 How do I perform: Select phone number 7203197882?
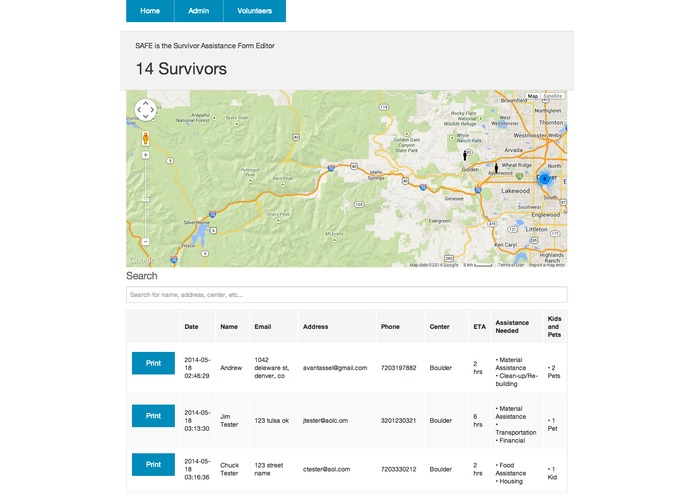[x=398, y=368]
